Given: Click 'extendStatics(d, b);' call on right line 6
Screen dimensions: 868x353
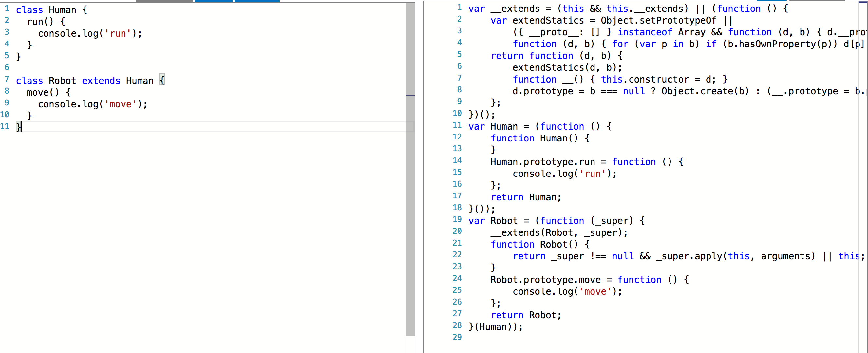Looking at the screenshot, I should coord(567,67).
